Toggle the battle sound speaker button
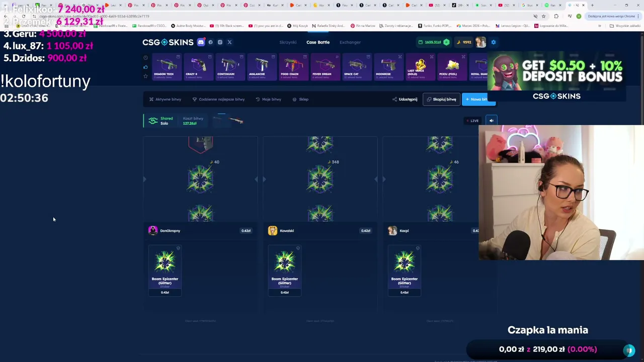644x362 pixels. pyautogui.click(x=492, y=121)
